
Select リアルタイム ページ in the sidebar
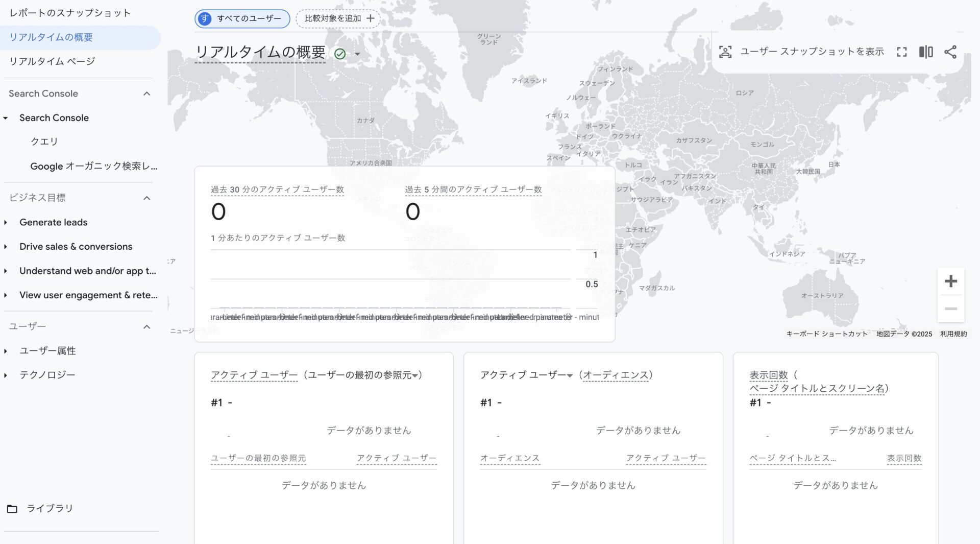pos(52,61)
